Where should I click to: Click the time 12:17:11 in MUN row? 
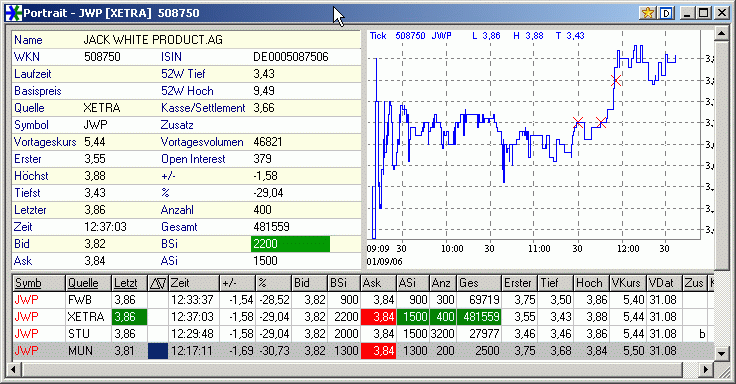[192, 351]
